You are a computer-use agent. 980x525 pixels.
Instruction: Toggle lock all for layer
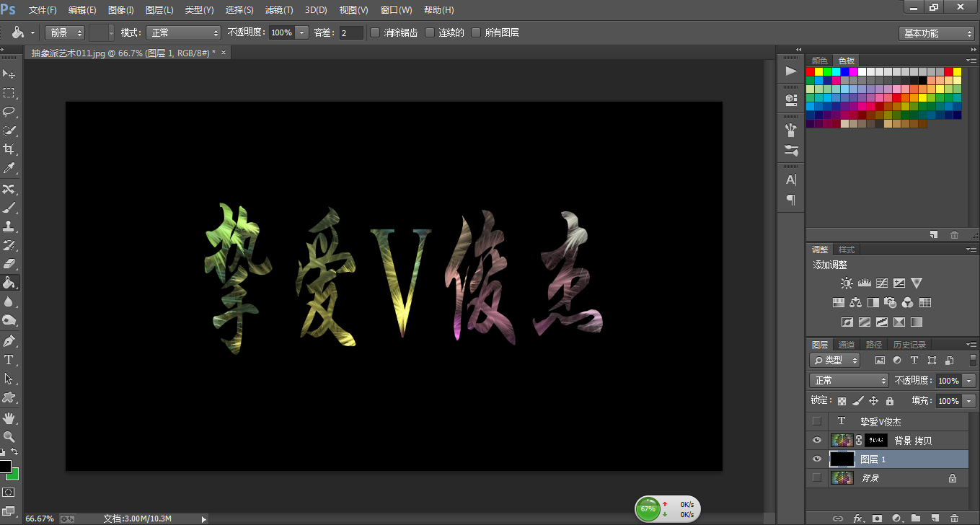890,401
